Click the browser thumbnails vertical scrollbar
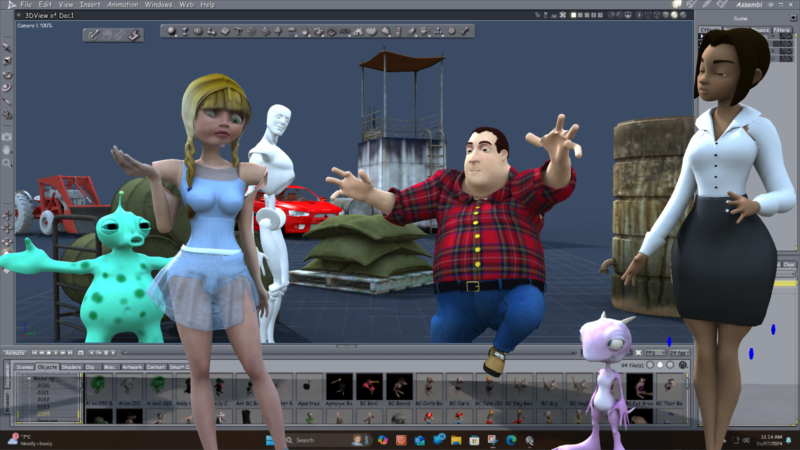The height and width of the screenshot is (450, 800). [687, 398]
